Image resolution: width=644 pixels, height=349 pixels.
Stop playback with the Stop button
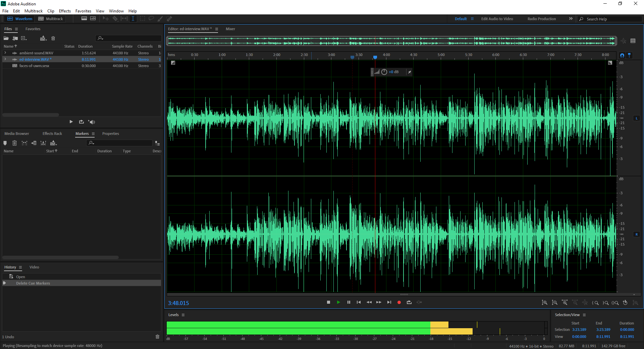328,302
